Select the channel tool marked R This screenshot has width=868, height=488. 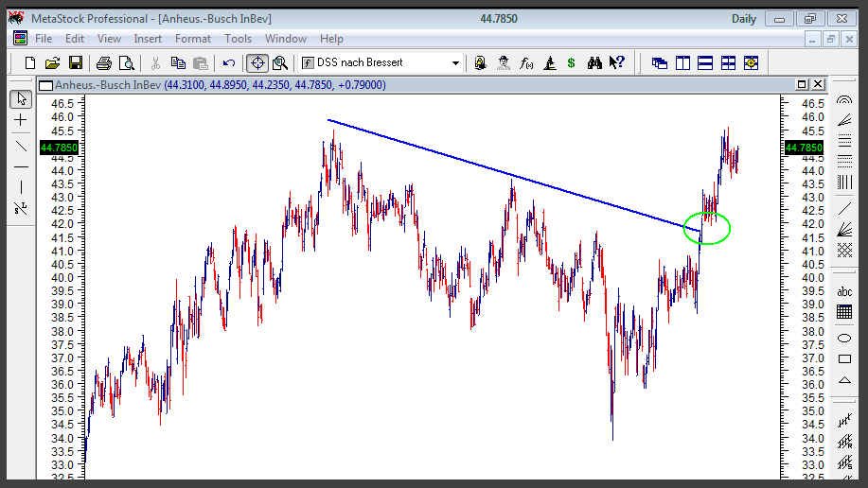pos(844,442)
